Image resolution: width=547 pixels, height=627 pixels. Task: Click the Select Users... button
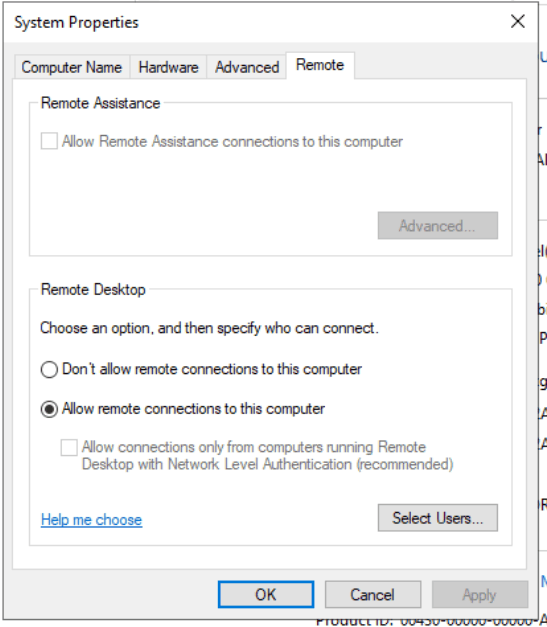coord(438,518)
